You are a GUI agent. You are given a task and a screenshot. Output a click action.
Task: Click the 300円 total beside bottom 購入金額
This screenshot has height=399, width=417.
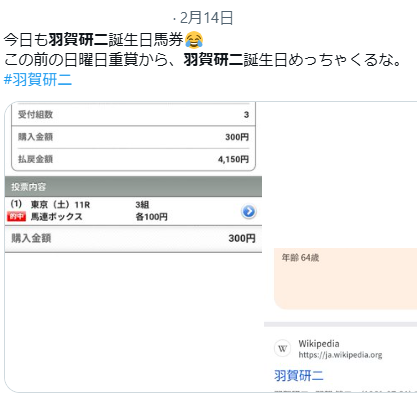tap(242, 238)
